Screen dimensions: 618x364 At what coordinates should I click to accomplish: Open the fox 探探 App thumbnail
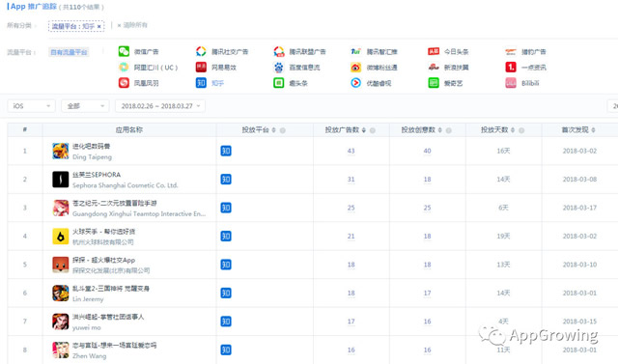point(61,265)
